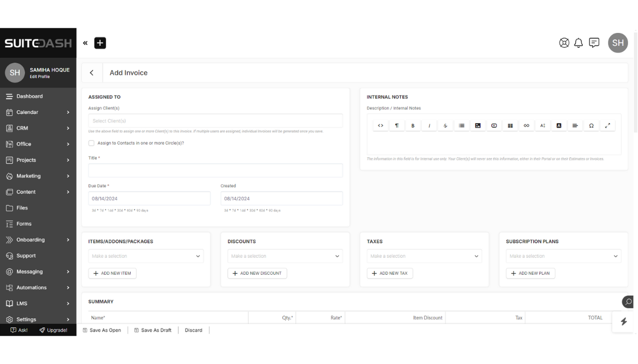Expand the notes editor to fullscreen
Screen dimensions: 638x364
(x=608, y=125)
